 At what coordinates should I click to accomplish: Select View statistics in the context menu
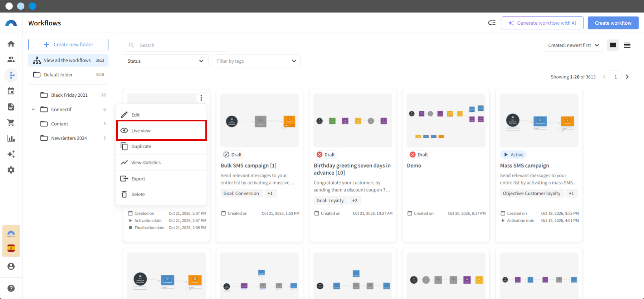[161, 163]
